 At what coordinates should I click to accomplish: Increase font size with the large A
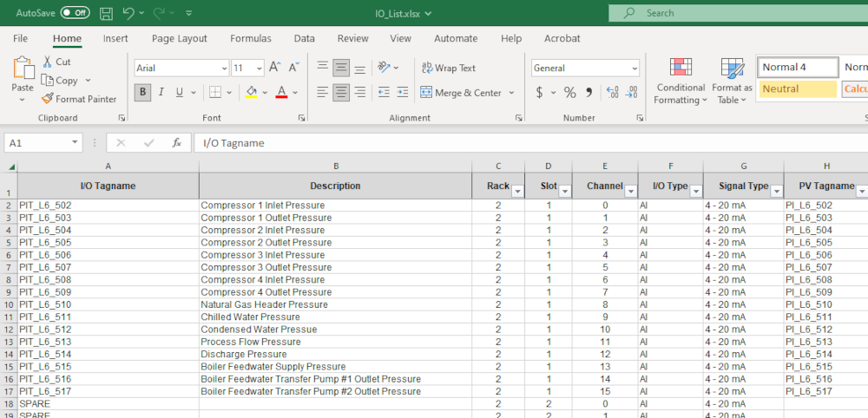pos(275,68)
